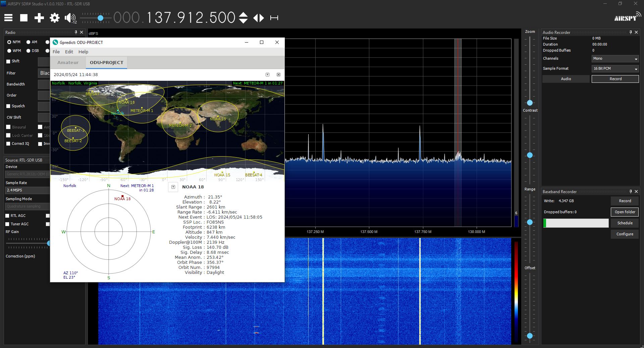This screenshot has width=644, height=348.
Task: Toggle the Correct IQ checkbox
Action: coord(8,143)
